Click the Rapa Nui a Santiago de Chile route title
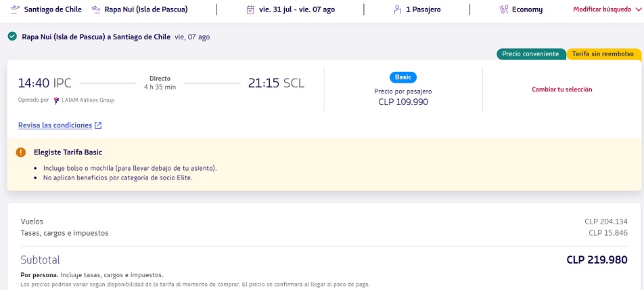Screen dimensions: 644x290 coord(95,37)
